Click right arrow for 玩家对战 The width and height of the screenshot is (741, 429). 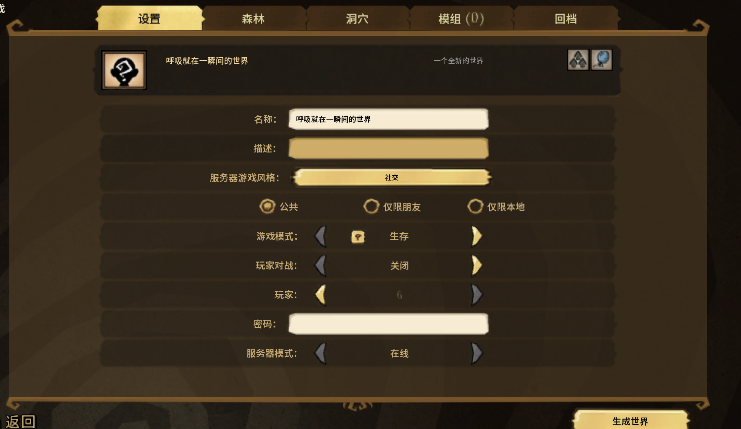click(476, 266)
